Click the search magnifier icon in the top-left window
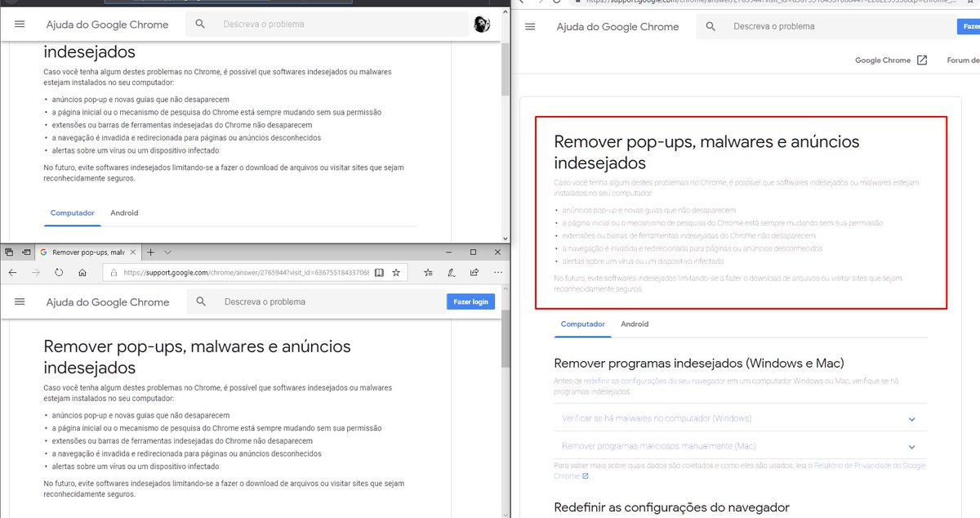 200,25
